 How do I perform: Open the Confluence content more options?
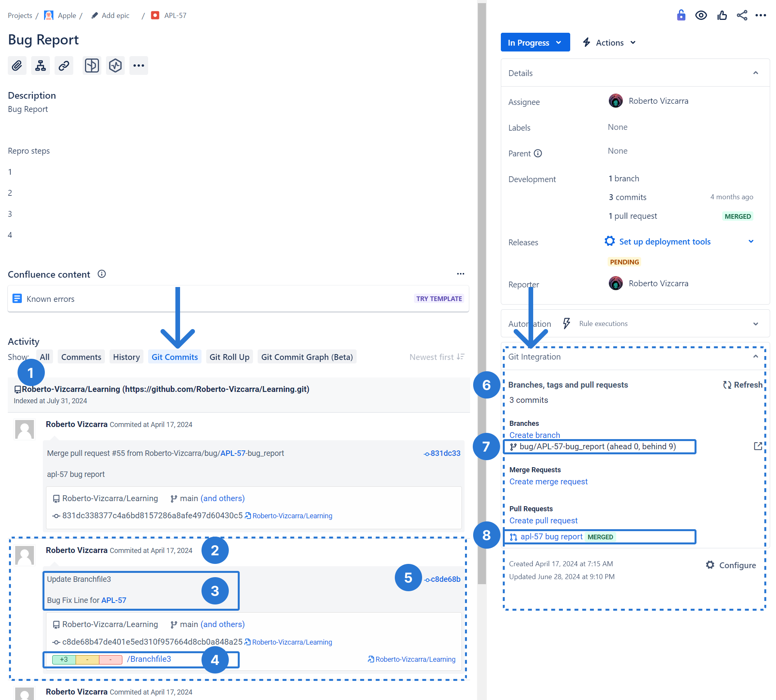pyautogui.click(x=461, y=274)
